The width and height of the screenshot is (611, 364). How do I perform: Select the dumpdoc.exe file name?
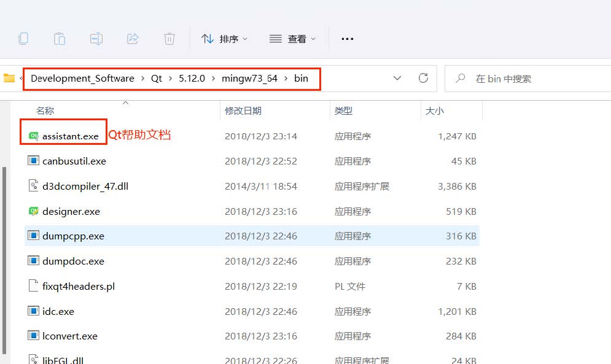point(73,261)
